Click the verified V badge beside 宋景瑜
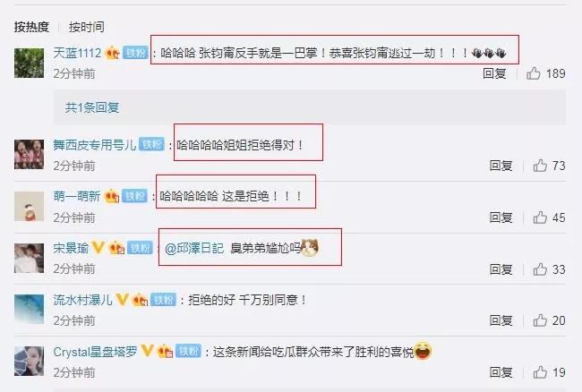 (98, 247)
